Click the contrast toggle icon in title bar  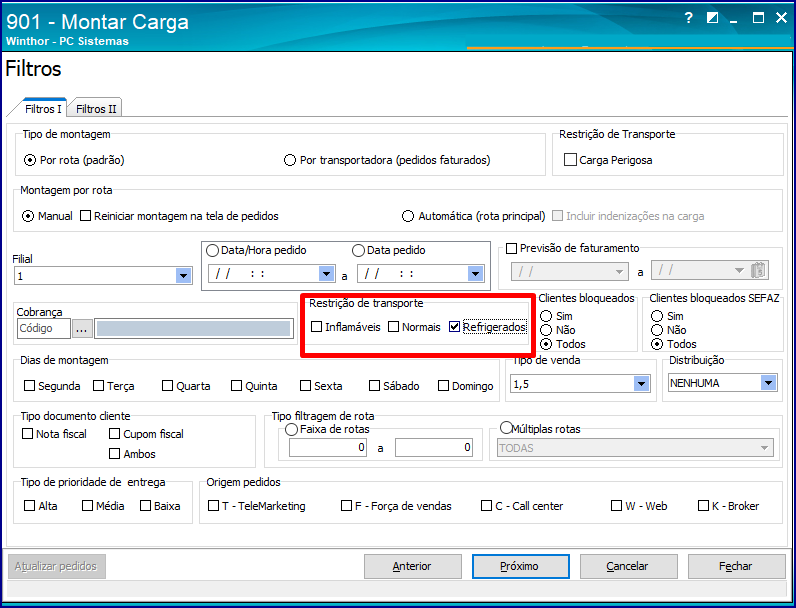(713, 18)
